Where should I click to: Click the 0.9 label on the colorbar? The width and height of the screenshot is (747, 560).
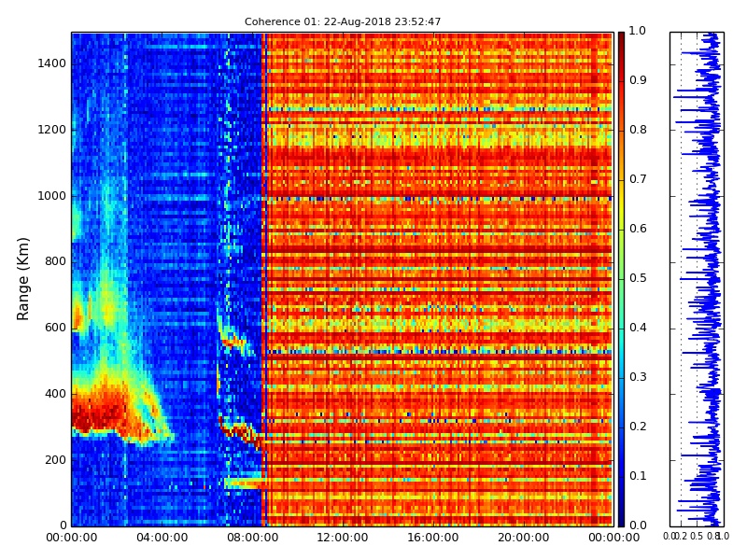pos(638,80)
